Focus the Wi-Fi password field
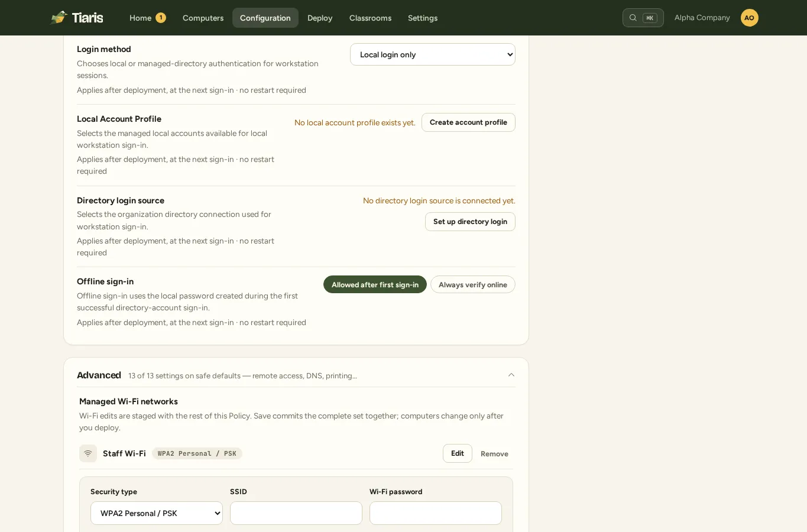Screen dimensions: 807x532 pyautogui.click(x=436, y=513)
